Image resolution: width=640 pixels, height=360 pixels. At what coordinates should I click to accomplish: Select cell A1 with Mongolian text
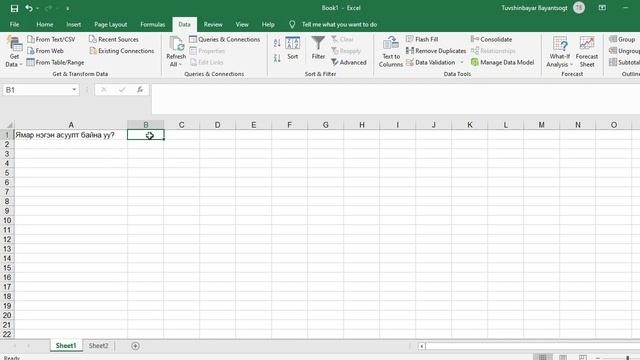pos(71,135)
